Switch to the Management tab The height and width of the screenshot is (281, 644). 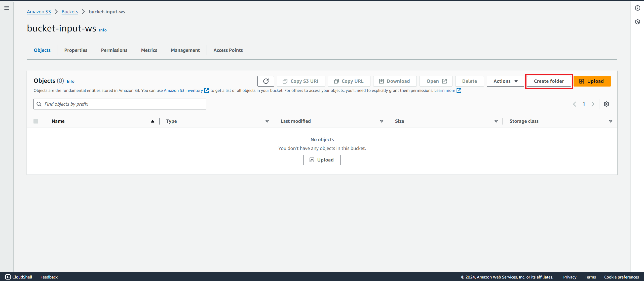tap(185, 50)
